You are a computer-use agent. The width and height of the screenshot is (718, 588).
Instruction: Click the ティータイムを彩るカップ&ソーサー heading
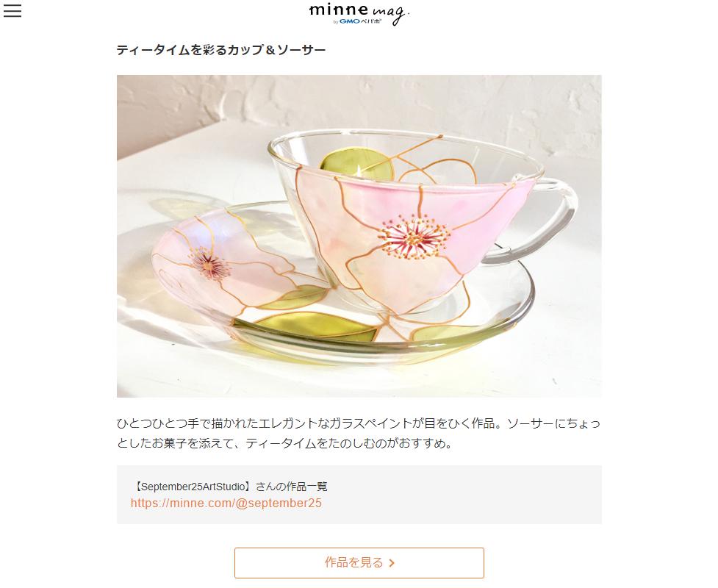220,49
